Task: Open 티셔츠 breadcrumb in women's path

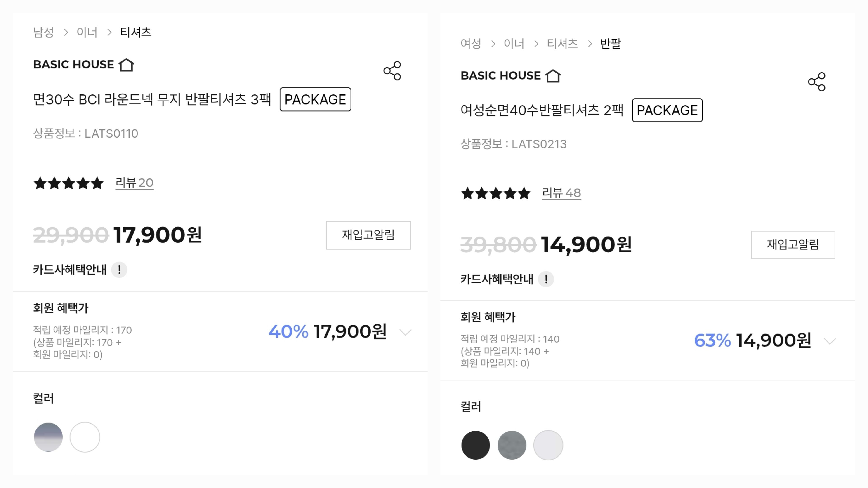Action: pos(562,43)
